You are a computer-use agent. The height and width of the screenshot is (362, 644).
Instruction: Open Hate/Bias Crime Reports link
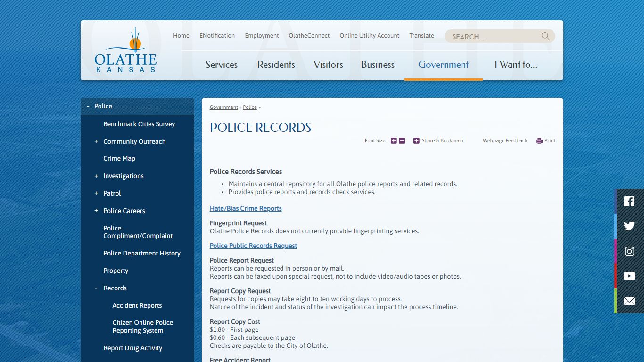pyautogui.click(x=246, y=209)
